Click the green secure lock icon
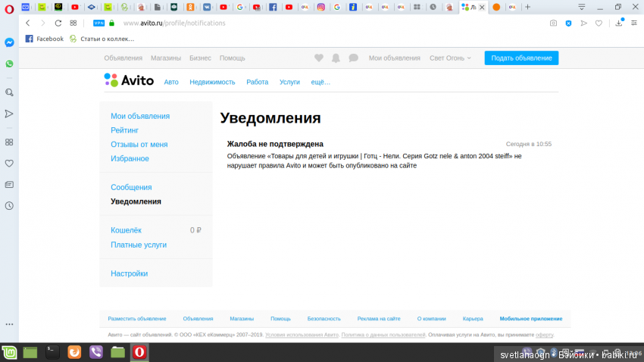This screenshot has height=362, width=644. [x=111, y=23]
